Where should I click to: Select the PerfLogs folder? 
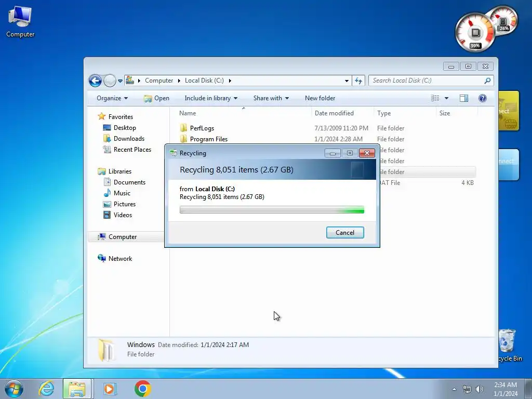click(x=202, y=128)
